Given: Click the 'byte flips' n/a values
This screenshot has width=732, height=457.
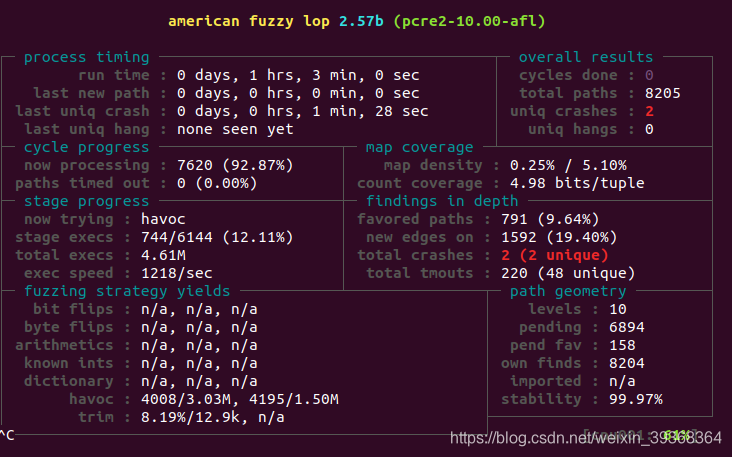Looking at the screenshot, I should 199,328.
